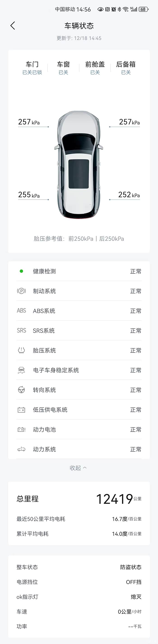Click the power battery warning icon
The width and height of the screenshot is (158, 644).
pyautogui.click(x=21, y=429)
